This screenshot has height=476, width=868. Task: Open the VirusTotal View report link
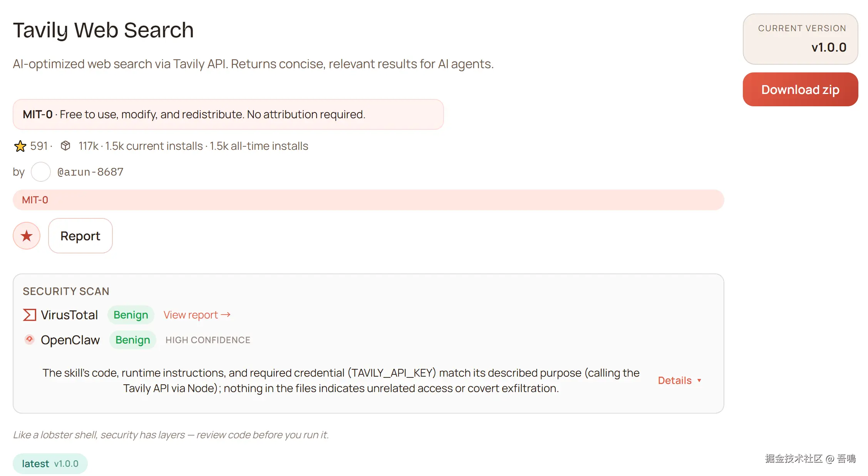coord(191,315)
